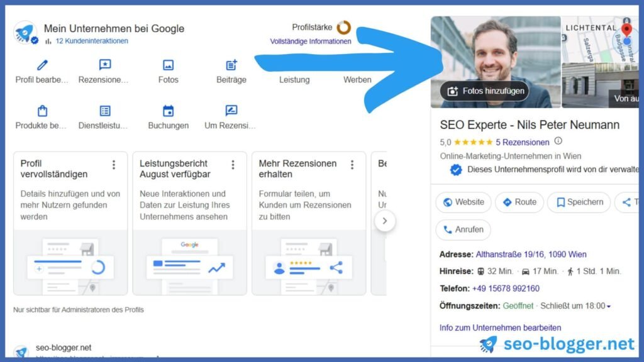The width and height of the screenshot is (644, 362).
Task: Click the Werben label
Action: pyautogui.click(x=357, y=80)
